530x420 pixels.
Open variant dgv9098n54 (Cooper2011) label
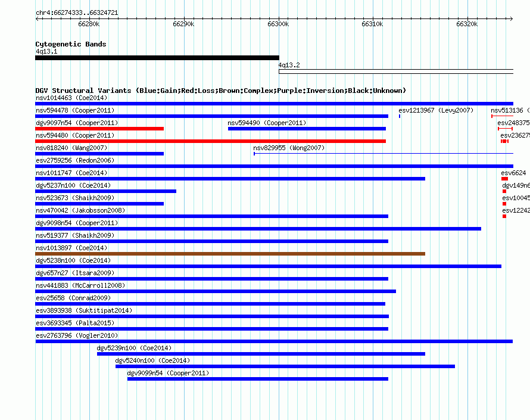click(77, 223)
